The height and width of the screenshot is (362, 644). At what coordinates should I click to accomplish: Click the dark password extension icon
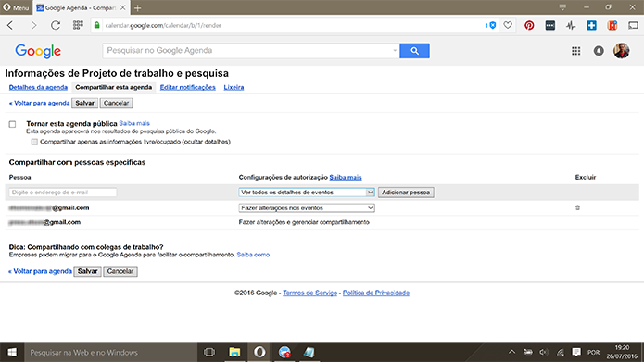pyautogui.click(x=549, y=25)
